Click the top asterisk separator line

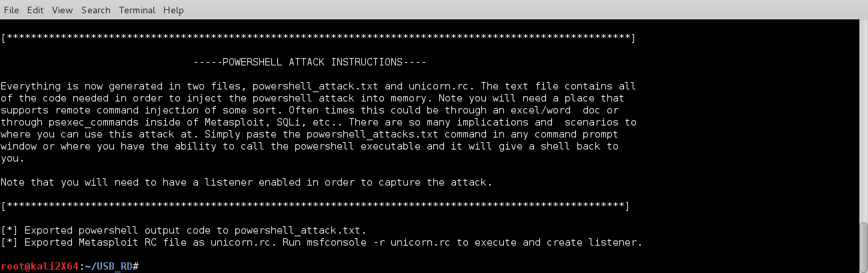click(318, 38)
